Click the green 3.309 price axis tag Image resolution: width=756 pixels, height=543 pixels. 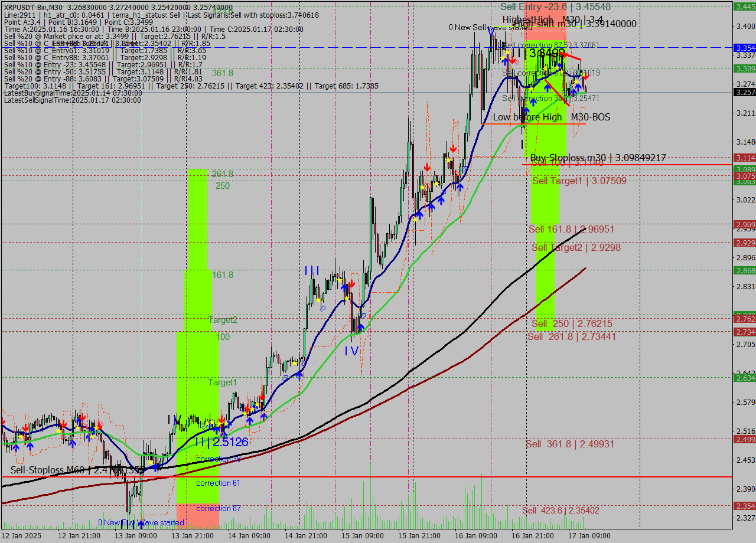(744, 68)
